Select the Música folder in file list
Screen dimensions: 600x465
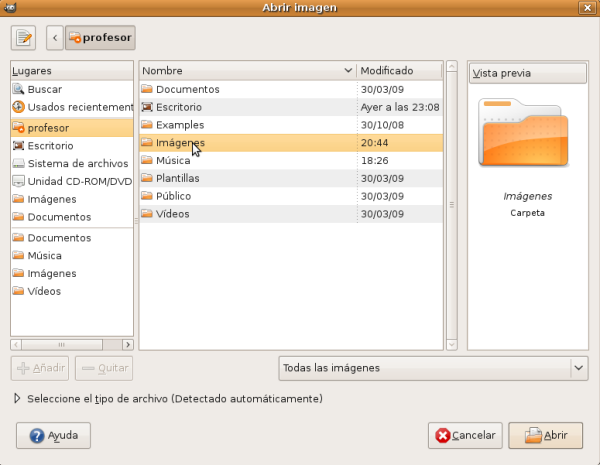pos(172,160)
